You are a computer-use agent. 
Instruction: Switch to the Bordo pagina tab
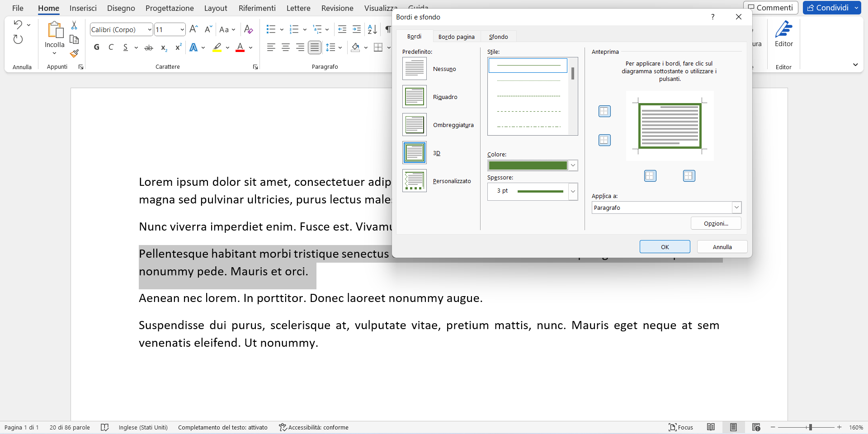456,37
